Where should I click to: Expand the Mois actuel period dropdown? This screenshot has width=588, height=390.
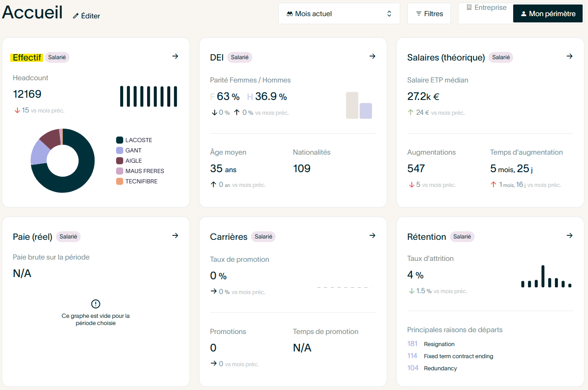point(339,14)
